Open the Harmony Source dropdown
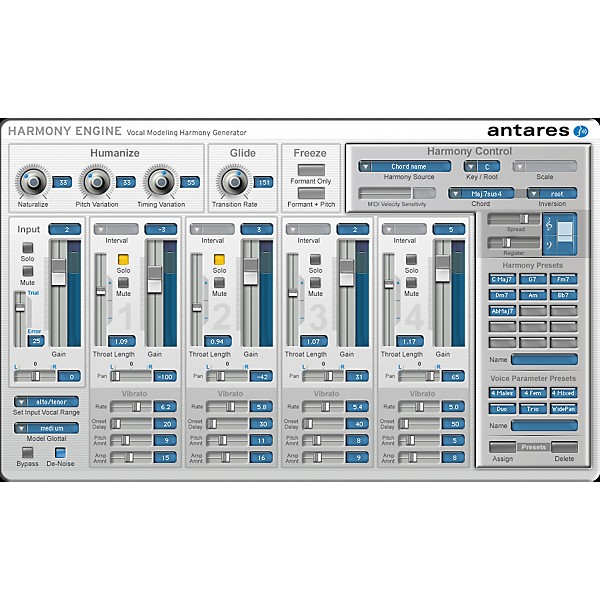 coord(404,166)
